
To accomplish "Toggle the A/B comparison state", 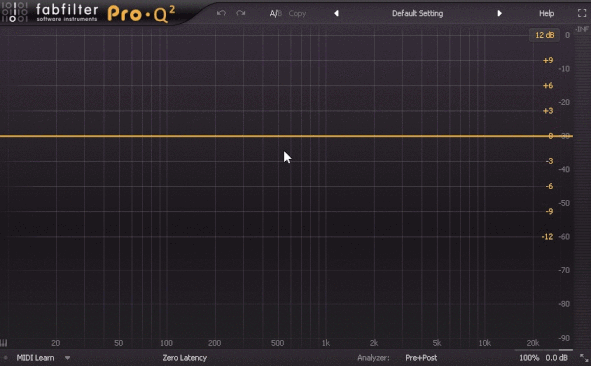I will click(276, 14).
